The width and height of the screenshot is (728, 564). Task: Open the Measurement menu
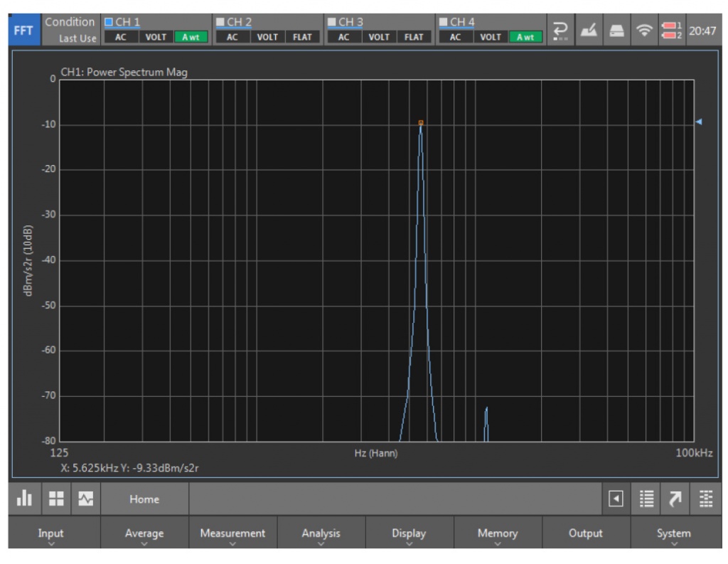point(232,533)
